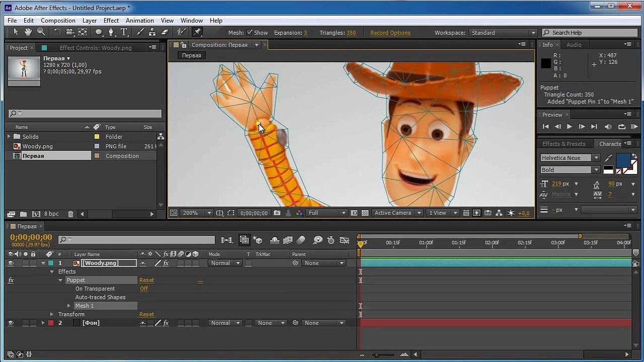644x362 pixels.
Task: Select the Horizontal Type tool
Action: [124, 32]
